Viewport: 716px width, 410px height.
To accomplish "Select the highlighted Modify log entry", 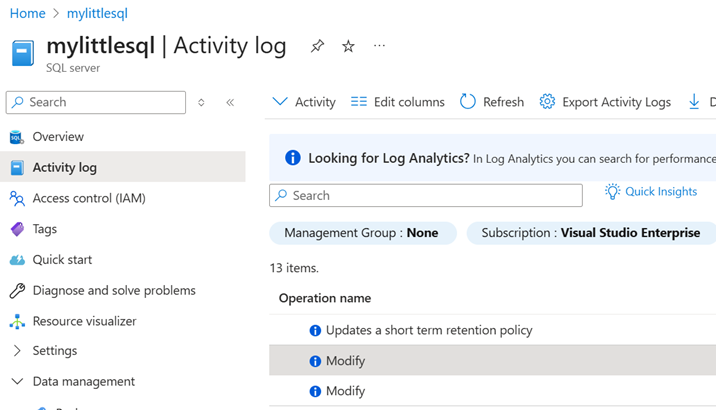I will 492,361.
